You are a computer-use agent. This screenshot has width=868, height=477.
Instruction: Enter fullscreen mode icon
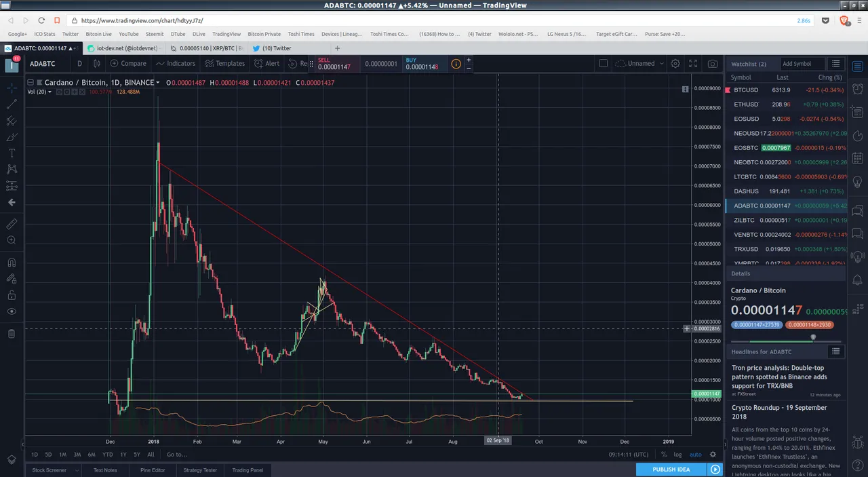pos(693,63)
